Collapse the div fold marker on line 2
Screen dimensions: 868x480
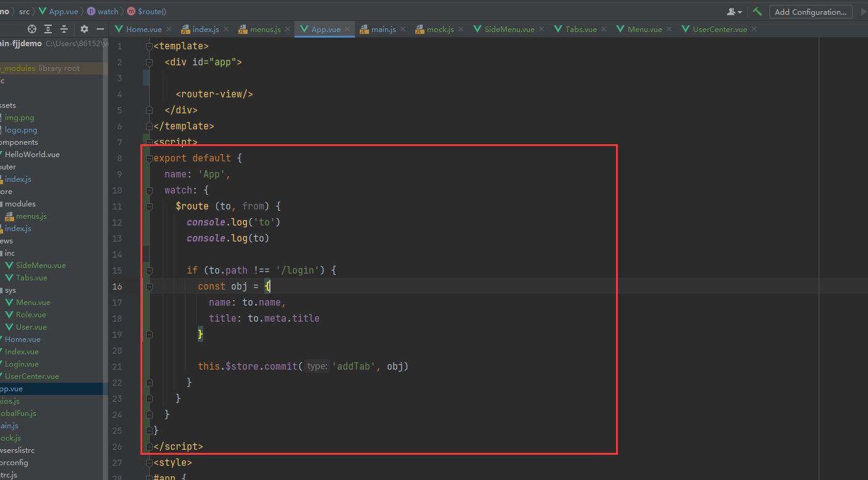pos(149,62)
